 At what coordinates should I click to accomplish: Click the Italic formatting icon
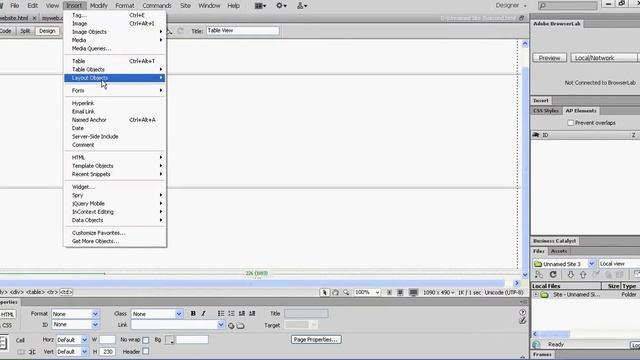pos(203,313)
